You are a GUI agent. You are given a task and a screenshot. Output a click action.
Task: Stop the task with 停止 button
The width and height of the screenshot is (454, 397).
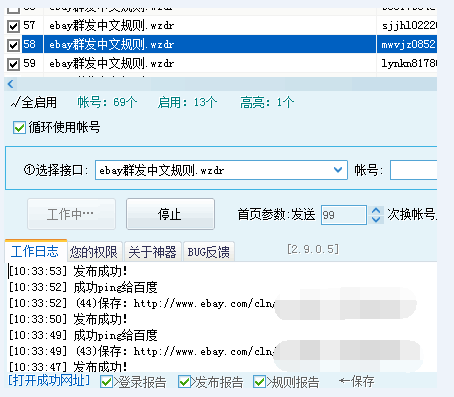tap(170, 214)
